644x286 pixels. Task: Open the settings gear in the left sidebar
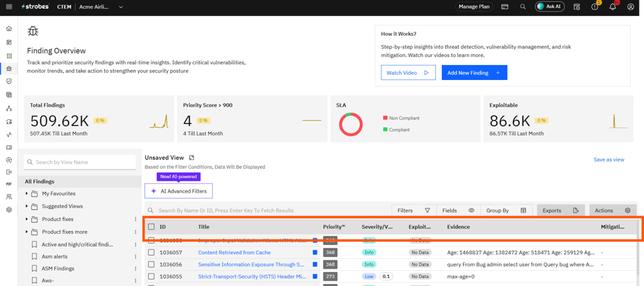[x=9, y=210]
